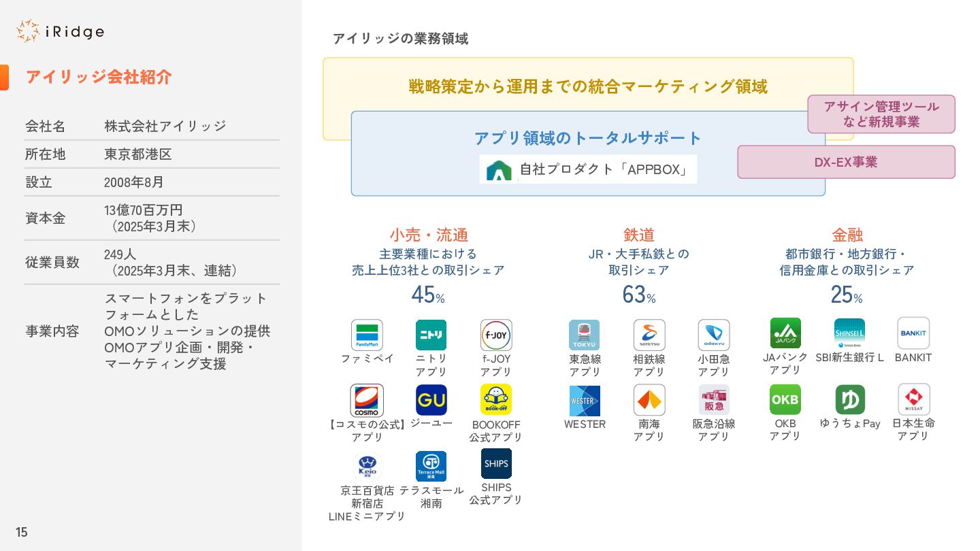
Task: Click the 13億70百万円 capital value
Action: [x=144, y=210]
